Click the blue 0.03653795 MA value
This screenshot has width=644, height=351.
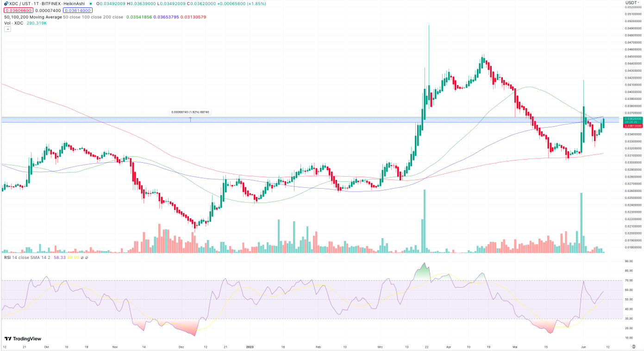coord(166,17)
